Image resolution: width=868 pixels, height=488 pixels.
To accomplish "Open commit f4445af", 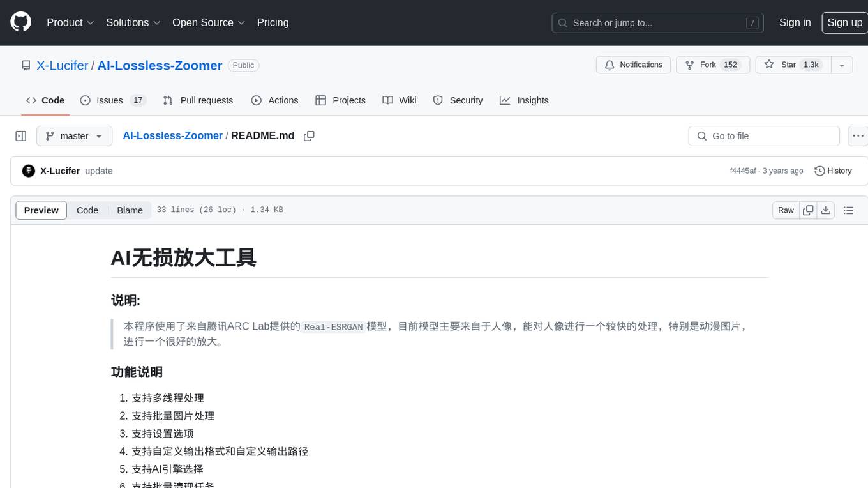I will (x=743, y=171).
